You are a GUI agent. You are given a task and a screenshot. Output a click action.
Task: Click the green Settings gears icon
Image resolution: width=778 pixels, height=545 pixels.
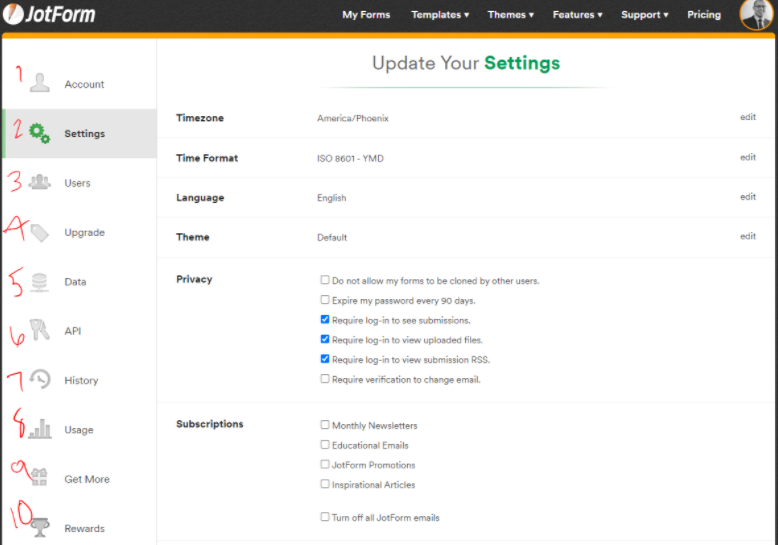40,133
